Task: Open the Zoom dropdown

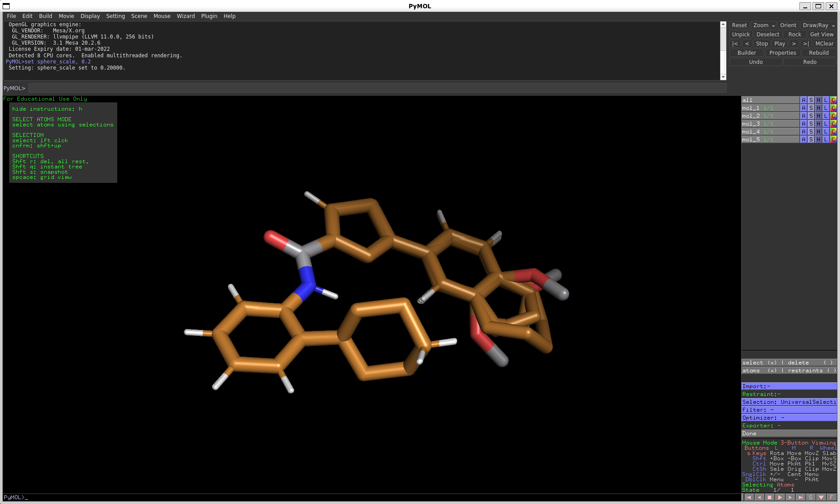Action: 763,25
